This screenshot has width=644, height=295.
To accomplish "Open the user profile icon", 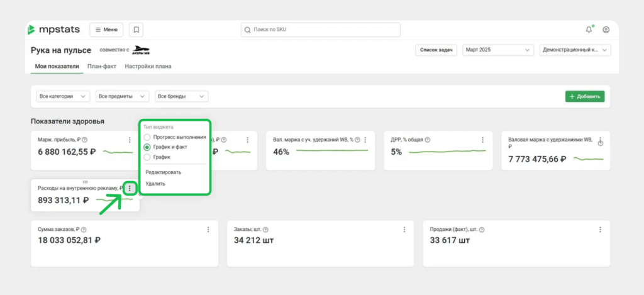I will coord(606,30).
